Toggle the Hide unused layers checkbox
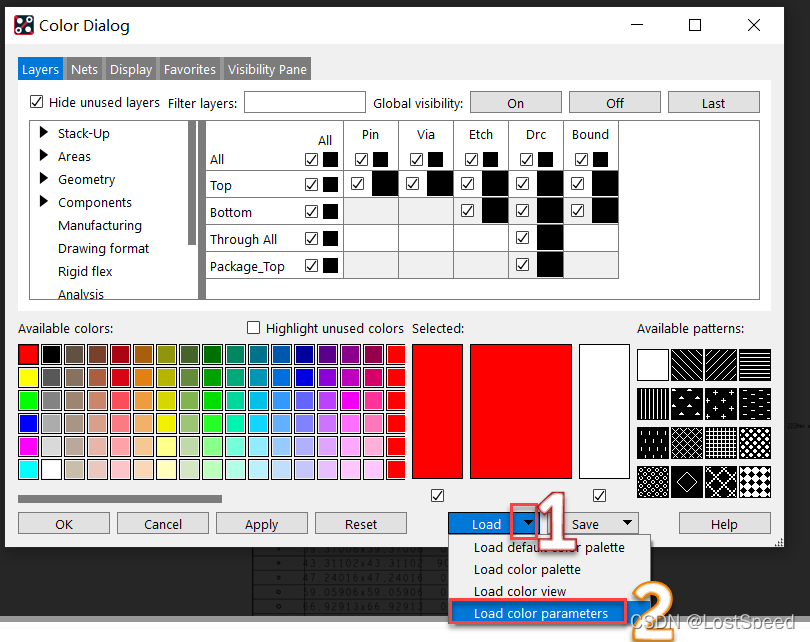810x642 pixels. click(x=37, y=102)
